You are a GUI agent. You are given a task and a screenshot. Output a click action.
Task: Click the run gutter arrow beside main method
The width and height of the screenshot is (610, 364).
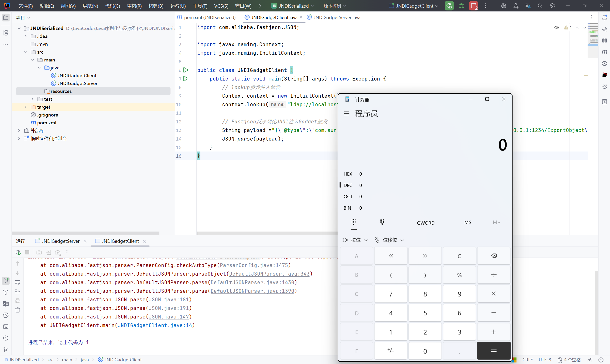(x=186, y=79)
